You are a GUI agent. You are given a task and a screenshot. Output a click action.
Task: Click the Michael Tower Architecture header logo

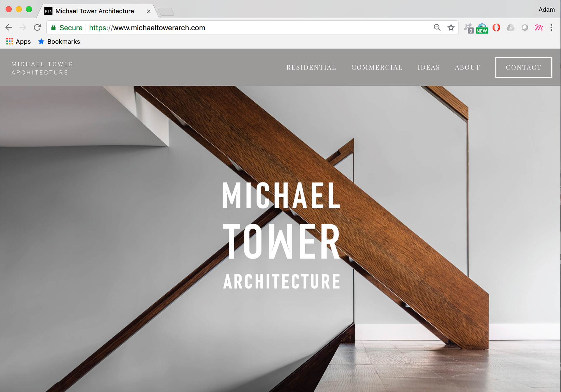click(x=42, y=68)
